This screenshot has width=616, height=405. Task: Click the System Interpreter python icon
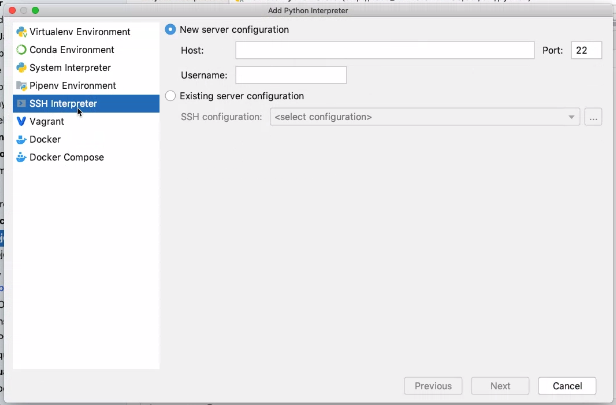(x=21, y=68)
